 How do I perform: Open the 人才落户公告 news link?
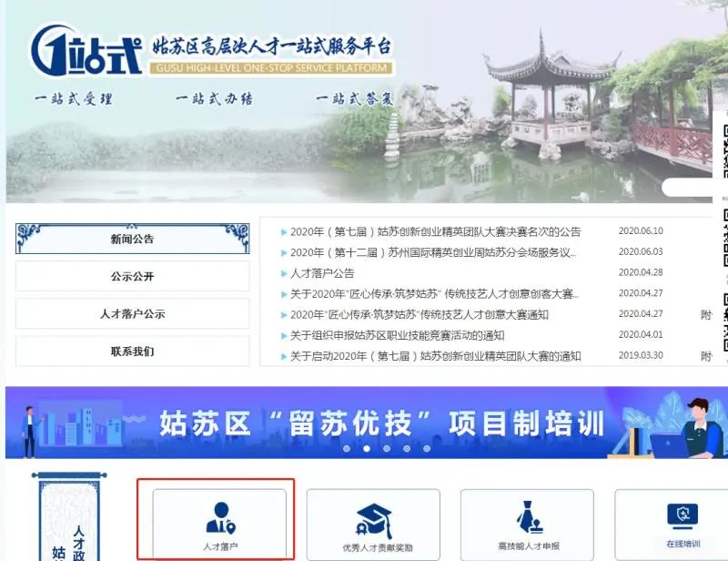(322, 273)
